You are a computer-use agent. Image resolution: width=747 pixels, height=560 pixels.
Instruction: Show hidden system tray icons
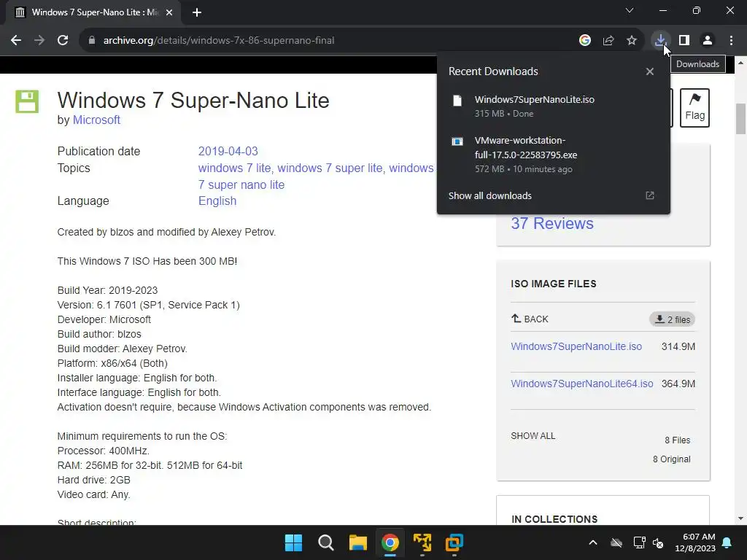pos(592,542)
